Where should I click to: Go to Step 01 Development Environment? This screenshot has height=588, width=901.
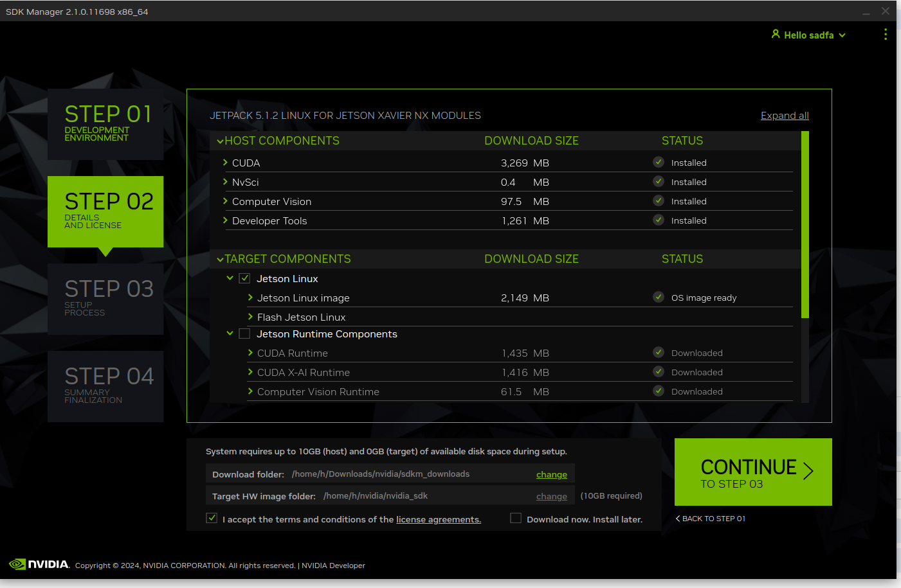105,124
